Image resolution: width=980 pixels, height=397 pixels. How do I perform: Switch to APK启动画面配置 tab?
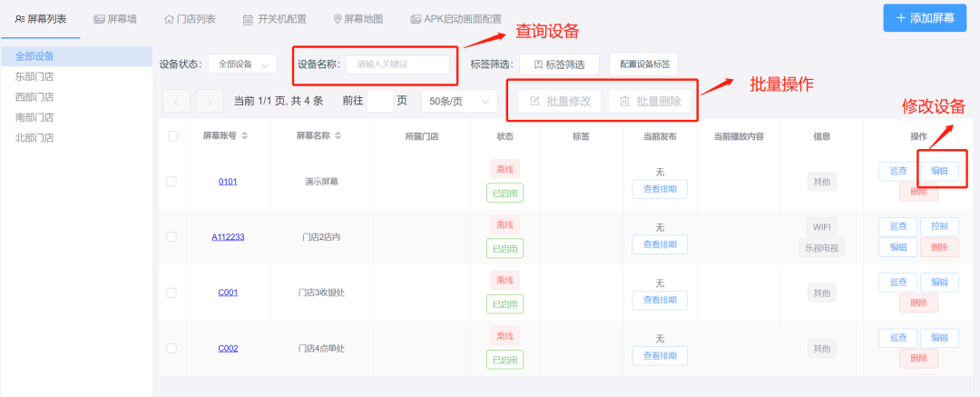456,19
